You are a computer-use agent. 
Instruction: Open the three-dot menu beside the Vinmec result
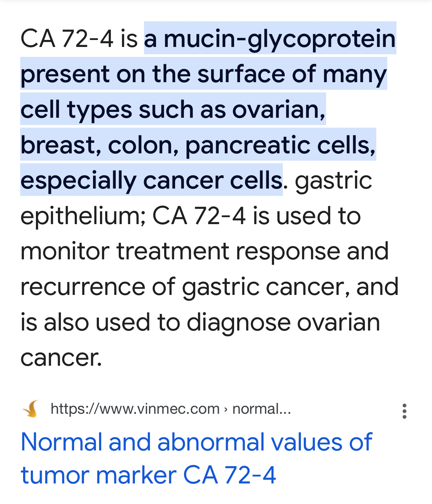click(404, 411)
